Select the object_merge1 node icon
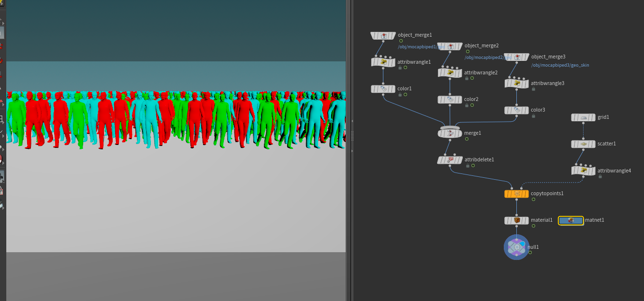The image size is (644, 301). (x=383, y=36)
